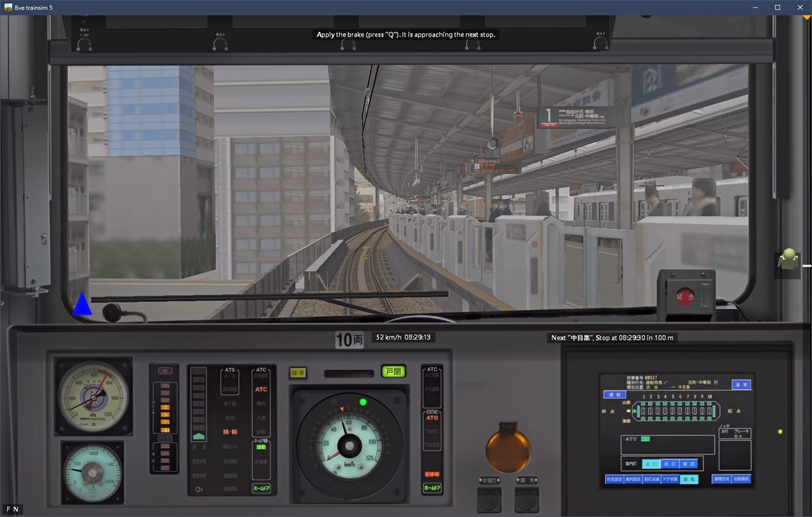
Task: Click the ホームドア lamp under the ATC column
Action: [261, 488]
